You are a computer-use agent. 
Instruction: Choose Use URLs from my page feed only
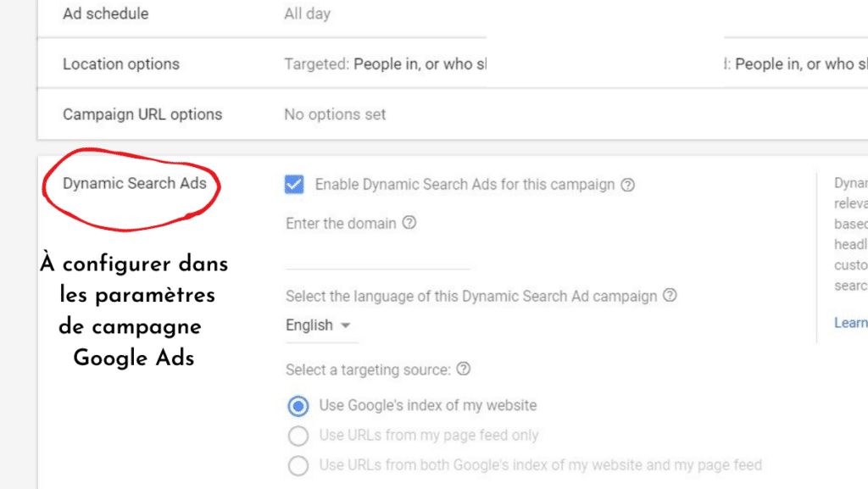tap(298, 436)
